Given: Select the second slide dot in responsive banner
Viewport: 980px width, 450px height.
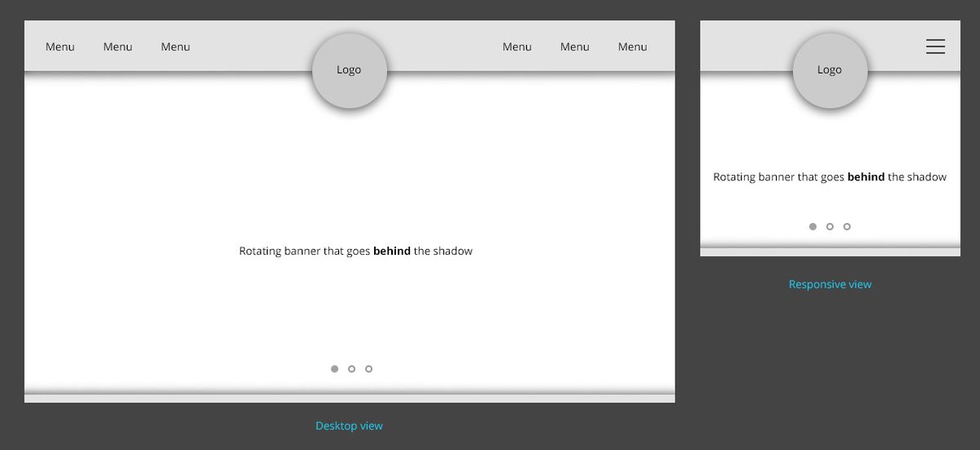Looking at the screenshot, I should click(830, 226).
